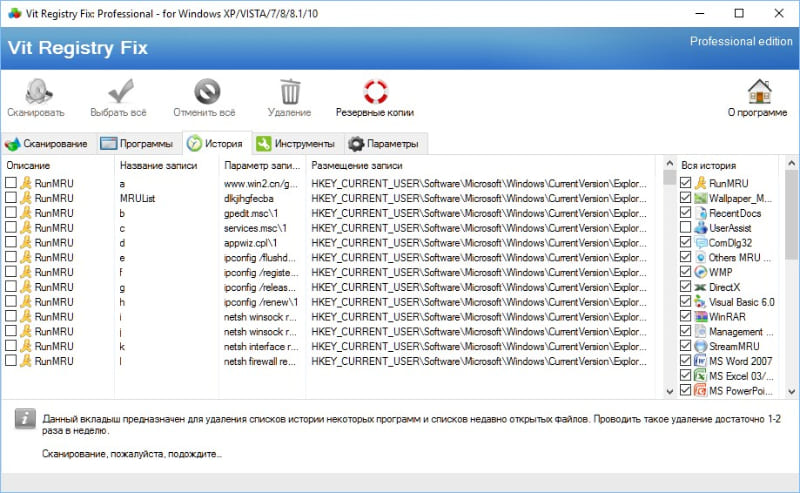This screenshot has height=493, width=800.
Task: Switch to the Программы tab
Action: pos(137,144)
